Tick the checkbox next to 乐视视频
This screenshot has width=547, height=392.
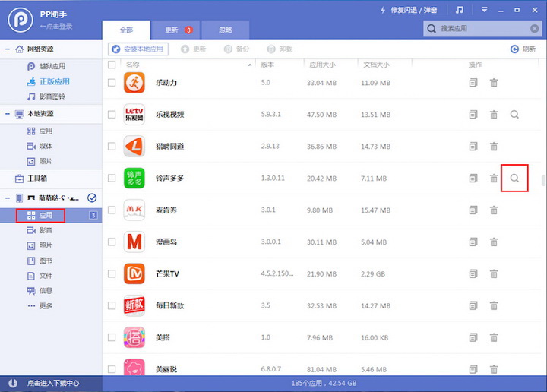pos(112,114)
